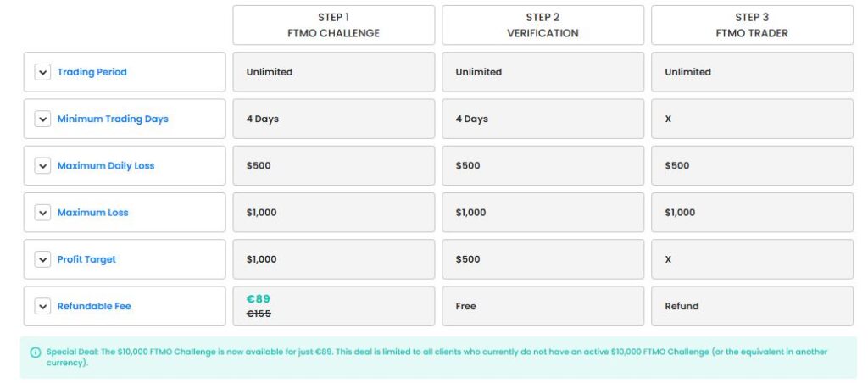The image size is (868, 383).
Task: Click the crossed-out €155 price
Action: [x=259, y=314]
